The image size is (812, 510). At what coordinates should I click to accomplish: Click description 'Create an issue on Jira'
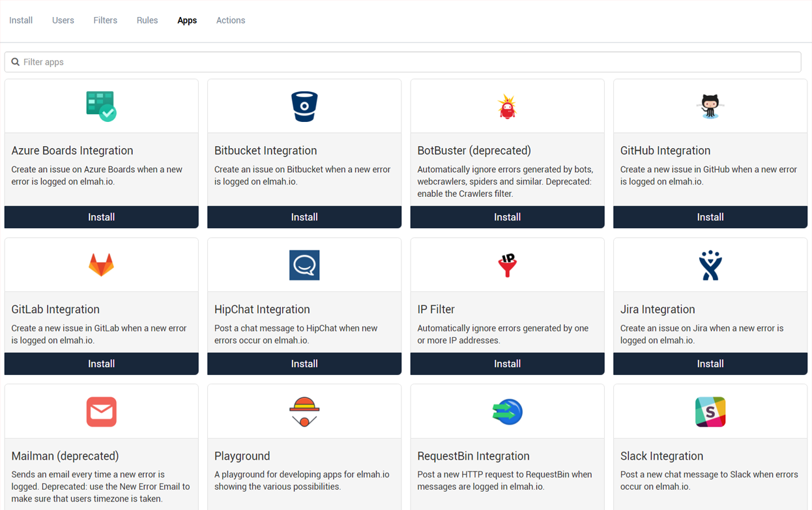coord(702,334)
